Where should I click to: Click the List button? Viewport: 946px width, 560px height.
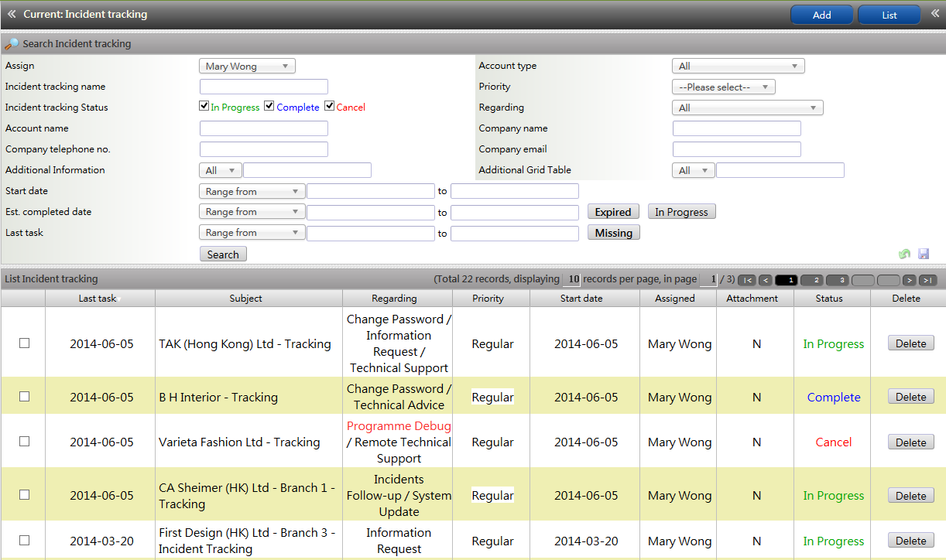click(x=889, y=15)
